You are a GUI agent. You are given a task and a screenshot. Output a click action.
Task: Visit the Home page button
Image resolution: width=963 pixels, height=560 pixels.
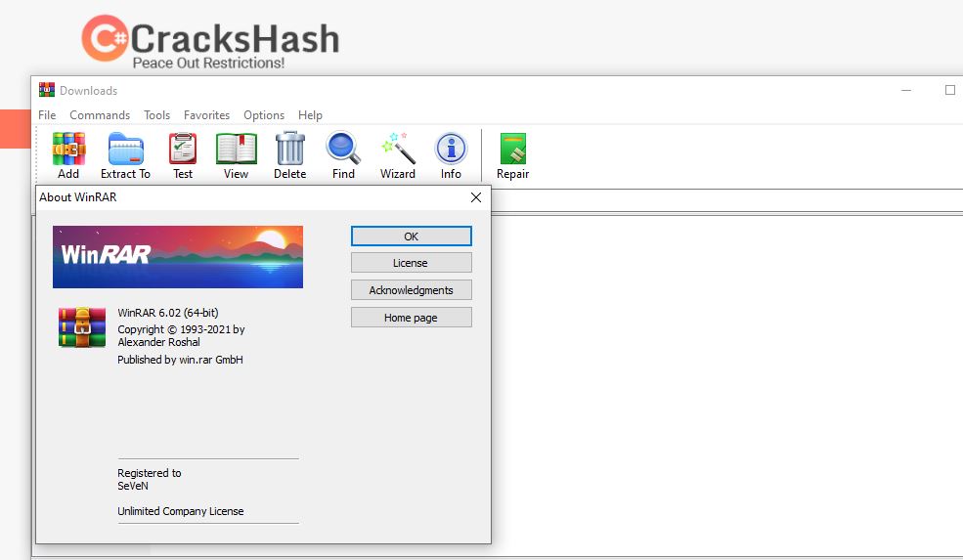(412, 318)
